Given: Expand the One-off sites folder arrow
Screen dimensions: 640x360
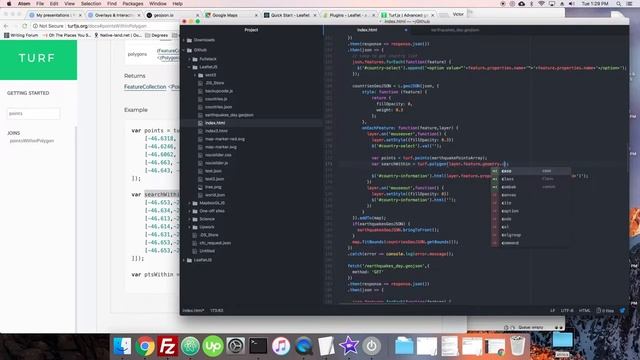Looking at the screenshot, I should pos(189,211).
